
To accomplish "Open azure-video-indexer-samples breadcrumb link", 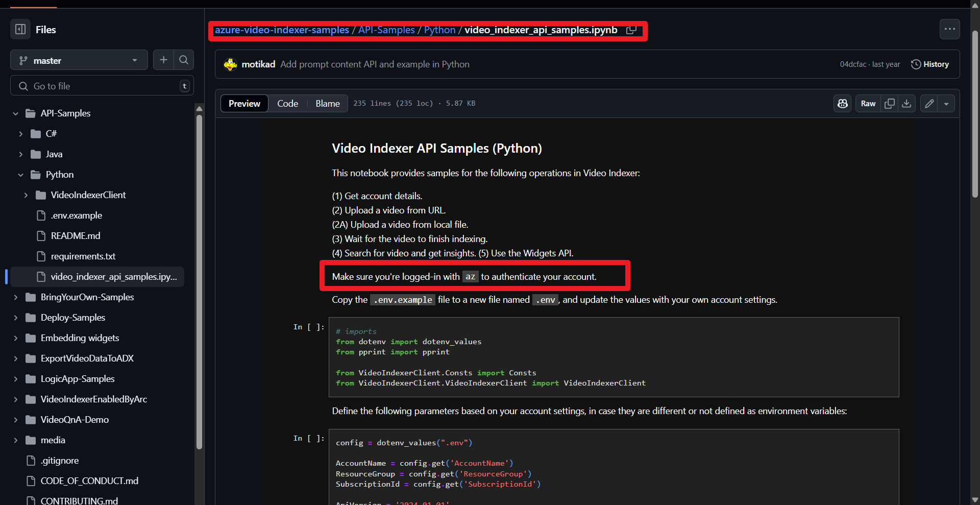I will pyautogui.click(x=282, y=30).
